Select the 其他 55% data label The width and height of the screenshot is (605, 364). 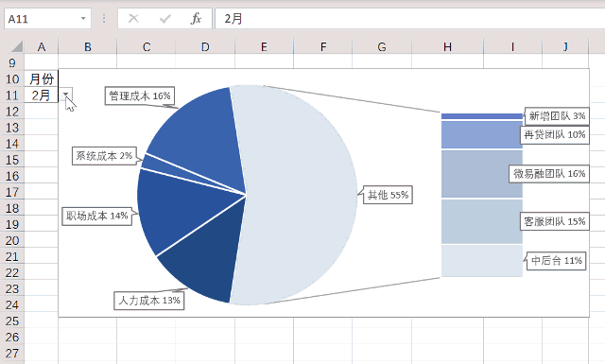tap(388, 195)
